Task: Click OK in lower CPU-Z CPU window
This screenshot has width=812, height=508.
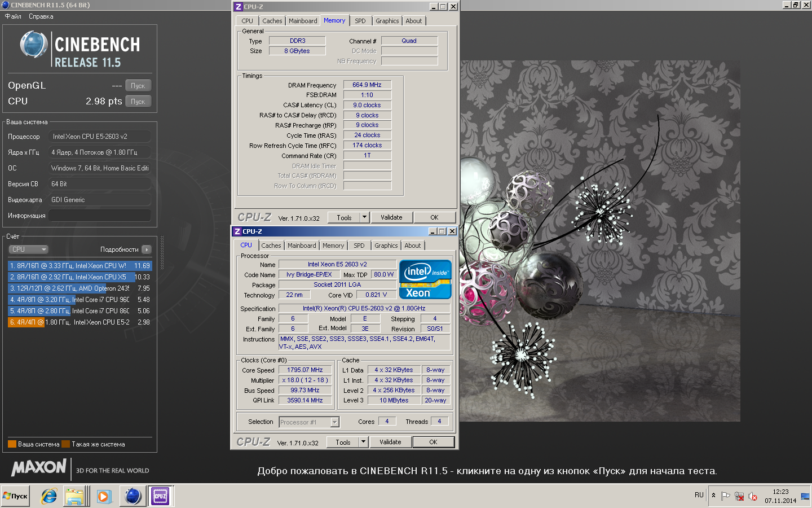Action: point(433,443)
